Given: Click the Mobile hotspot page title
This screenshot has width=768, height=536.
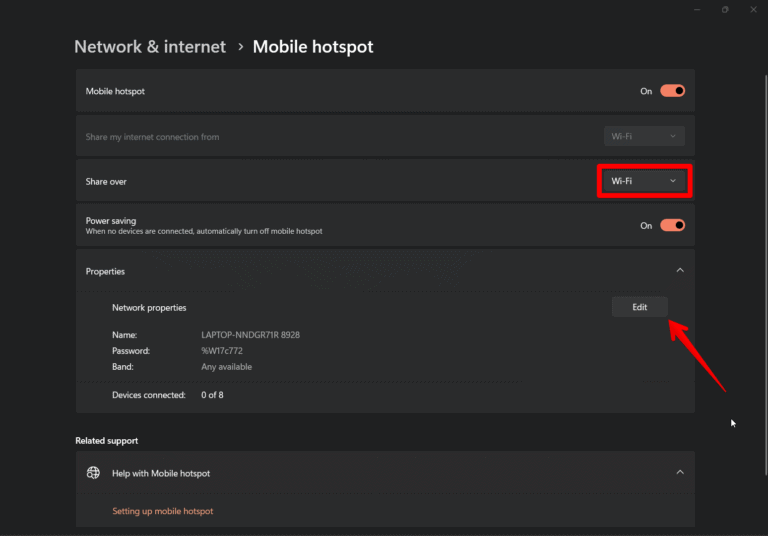Looking at the screenshot, I should [313, 47].
